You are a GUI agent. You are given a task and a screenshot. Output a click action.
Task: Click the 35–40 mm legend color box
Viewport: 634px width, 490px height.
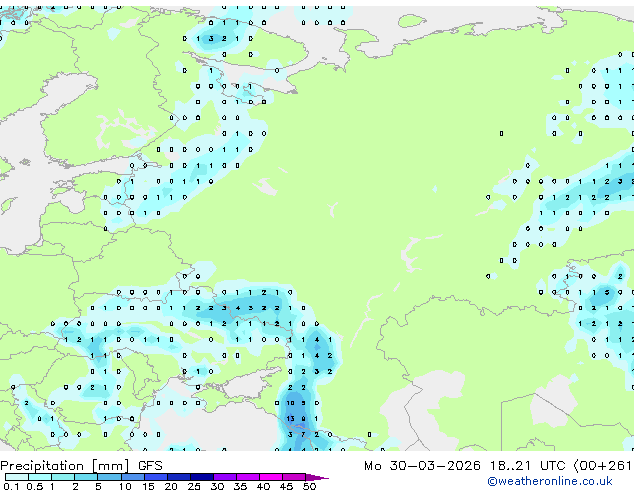pos(247,477)
